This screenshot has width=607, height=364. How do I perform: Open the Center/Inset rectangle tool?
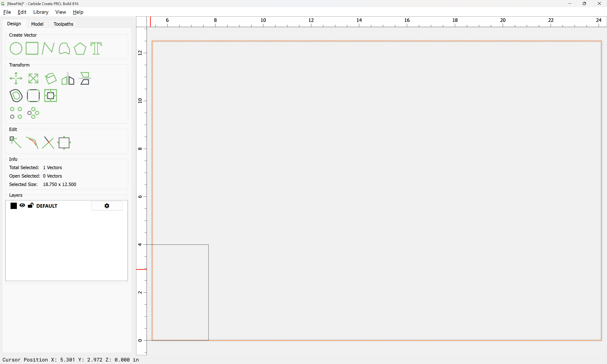pyautogui.click(x=51, y=96)
